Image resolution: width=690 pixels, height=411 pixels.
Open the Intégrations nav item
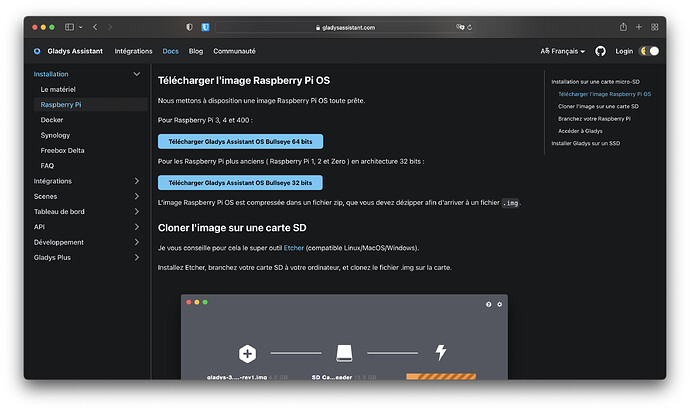pyautogui.click(x=133, y=51)
